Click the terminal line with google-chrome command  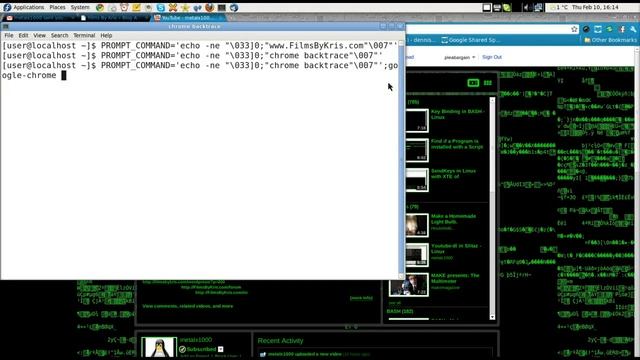[x=200, y=70]
